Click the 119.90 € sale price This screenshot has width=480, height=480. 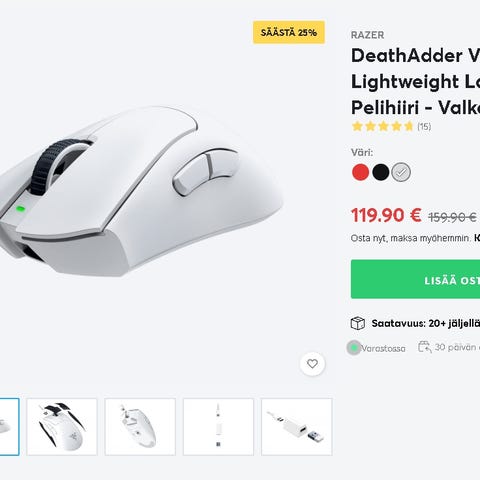[386, 215]
